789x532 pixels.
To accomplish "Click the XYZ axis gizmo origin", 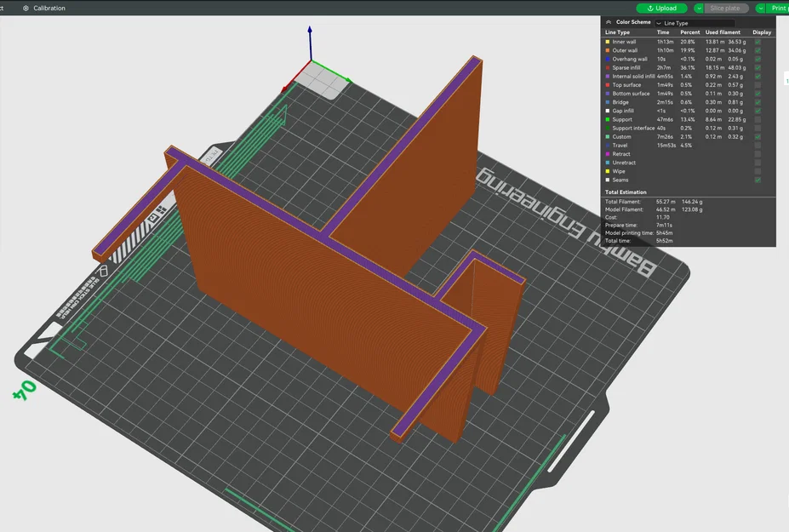I will 309,62.
